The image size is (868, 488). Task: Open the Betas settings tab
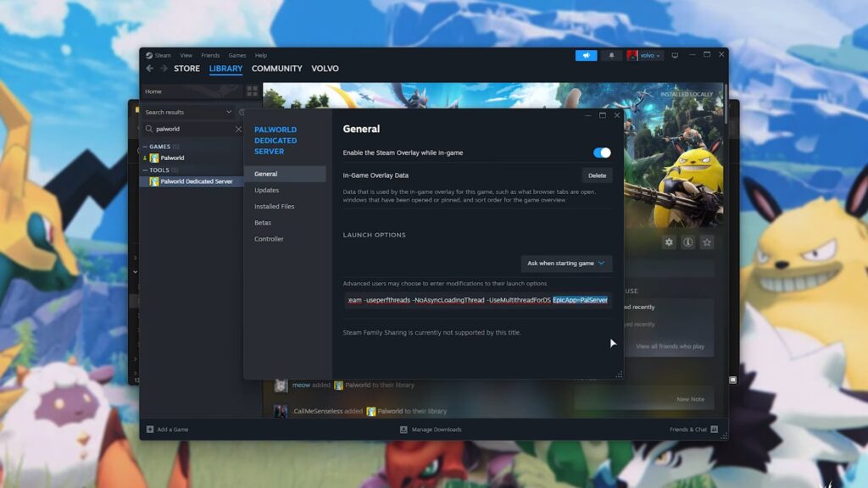tap(285, 223)
